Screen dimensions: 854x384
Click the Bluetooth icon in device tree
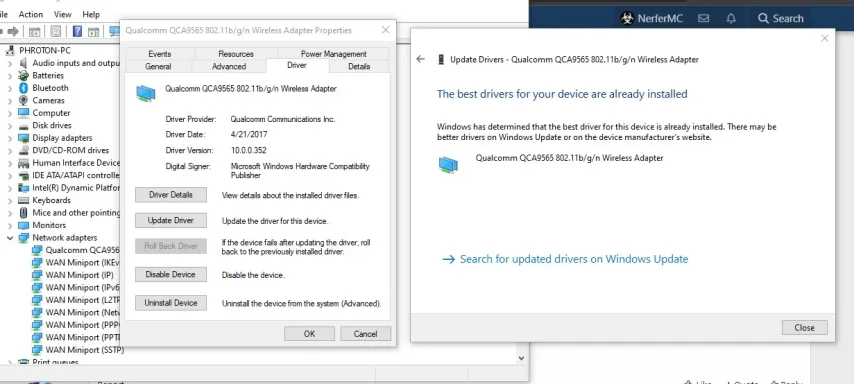pos(23,88)
